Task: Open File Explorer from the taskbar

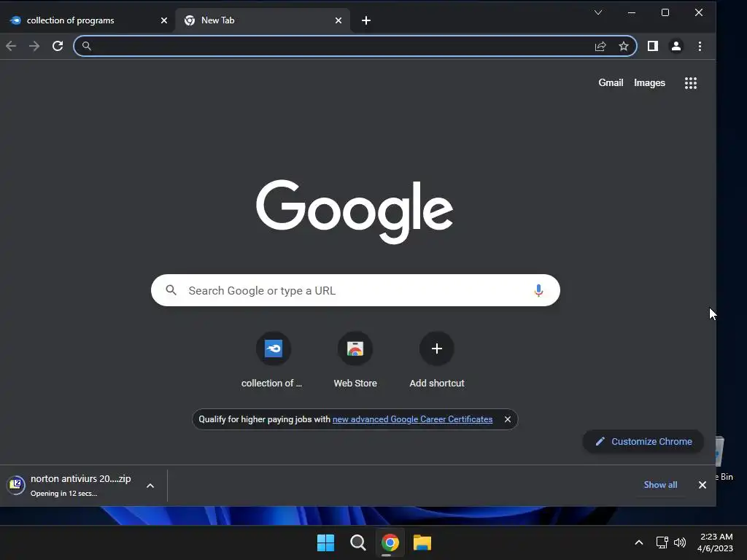Action: coord(422,542)
